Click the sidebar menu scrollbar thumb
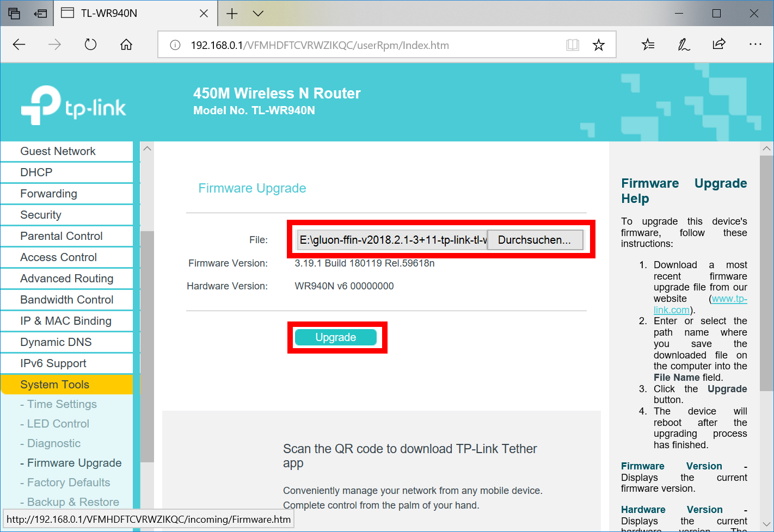This screenshot has height=532, width=774. pyautogui.click(x=147, y=347)
